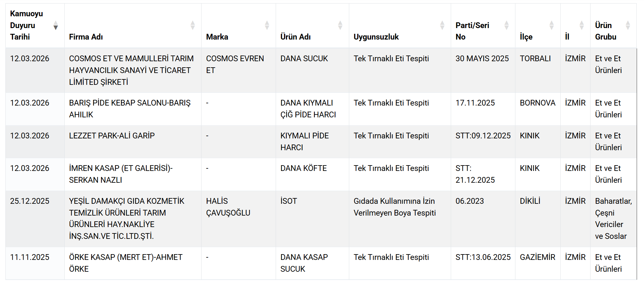The image size is (644, 287).
Task: Click sort arrows in İlçe column
Action: (x=552, y=25)
